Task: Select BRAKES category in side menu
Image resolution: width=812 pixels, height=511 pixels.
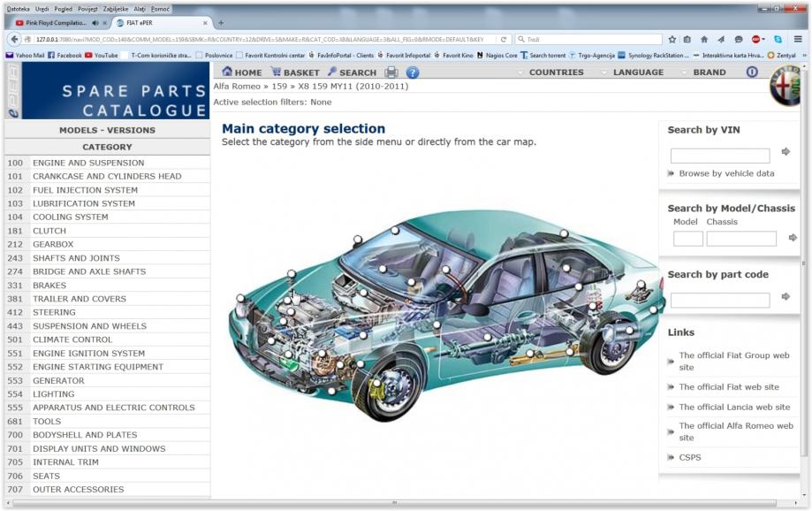Action: [x=49, y=286]
